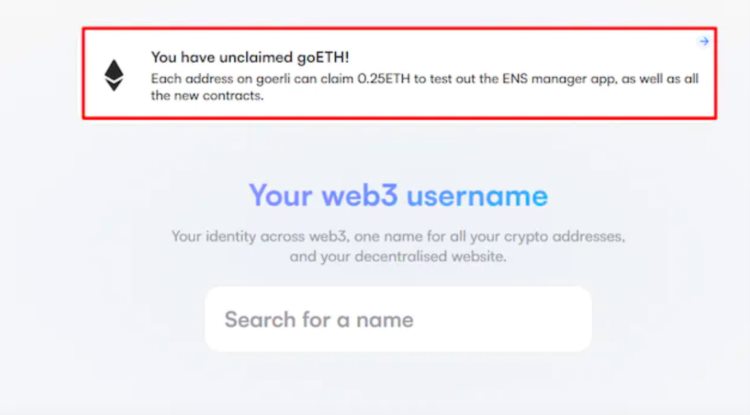The width and height of the screenshot is (750, 415).
Task: Click "and your decentralised website" text line
Action: [398, 257]
